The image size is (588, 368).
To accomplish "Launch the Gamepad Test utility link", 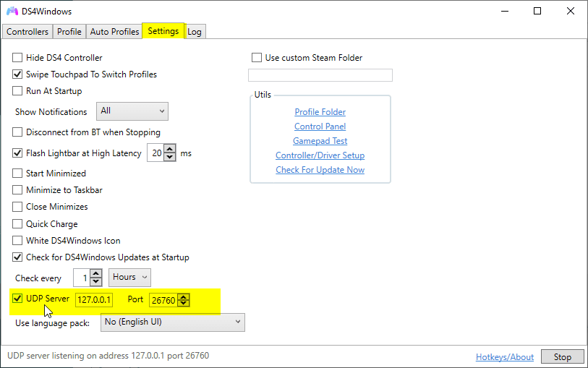I will coord(320,141).
